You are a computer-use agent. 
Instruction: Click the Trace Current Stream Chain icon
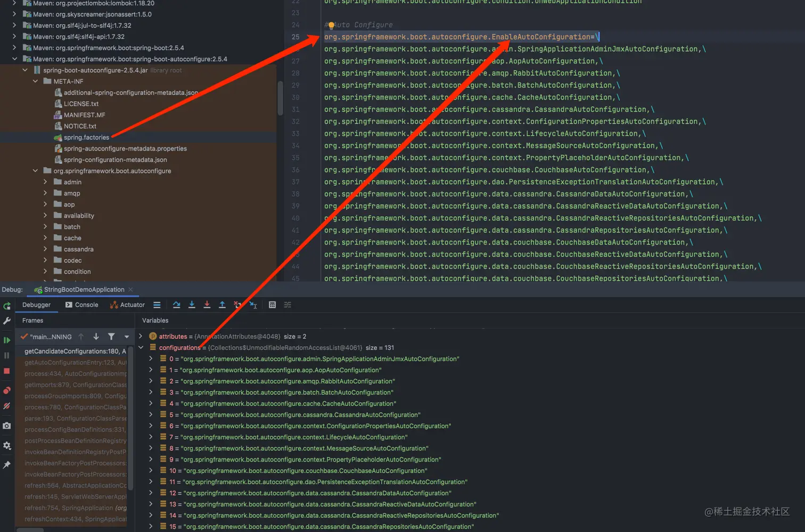point(287,305)
